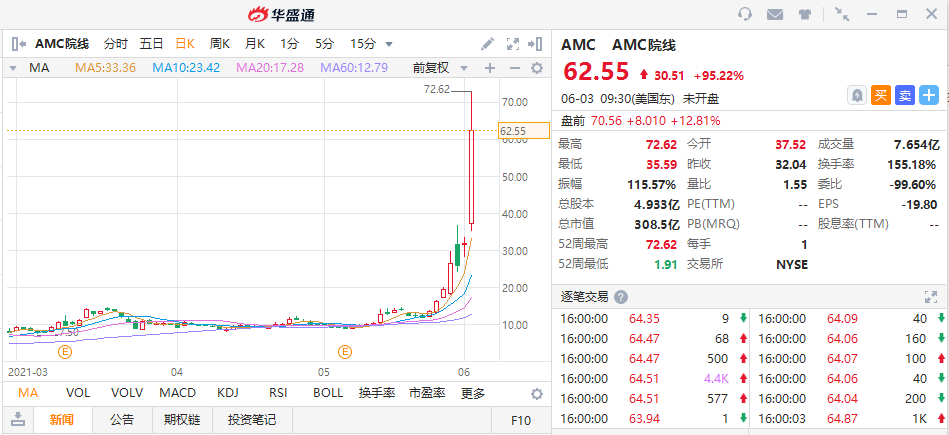Collapse right quote panel icon

pyautogui.click(x=534, y=44)
